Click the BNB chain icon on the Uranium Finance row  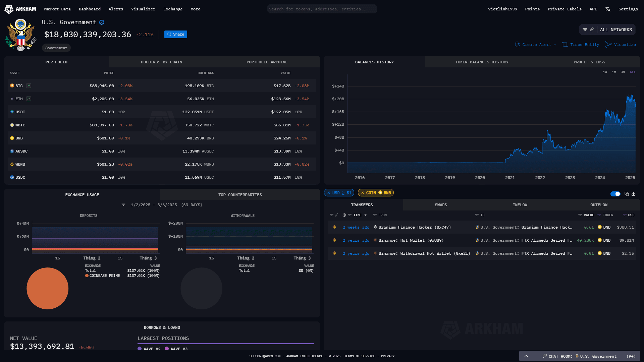pyautogui.click(x=334, y=227)
